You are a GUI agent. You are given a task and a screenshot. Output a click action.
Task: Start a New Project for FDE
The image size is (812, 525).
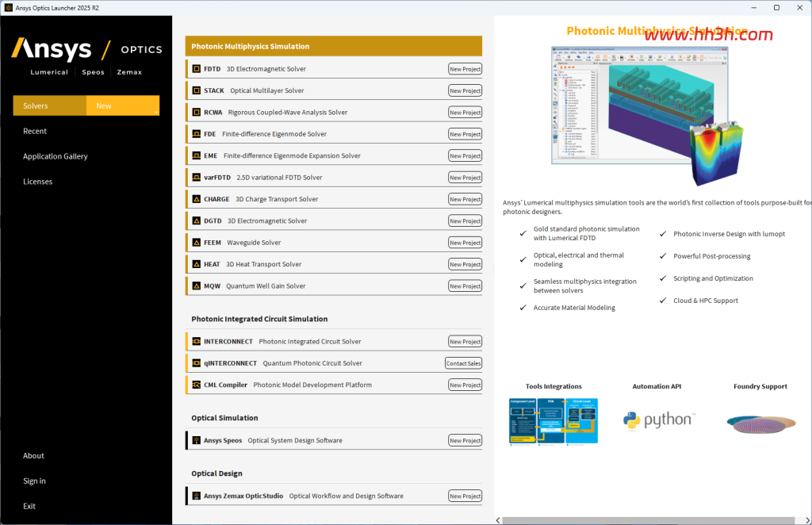click(x=465, y=134)
